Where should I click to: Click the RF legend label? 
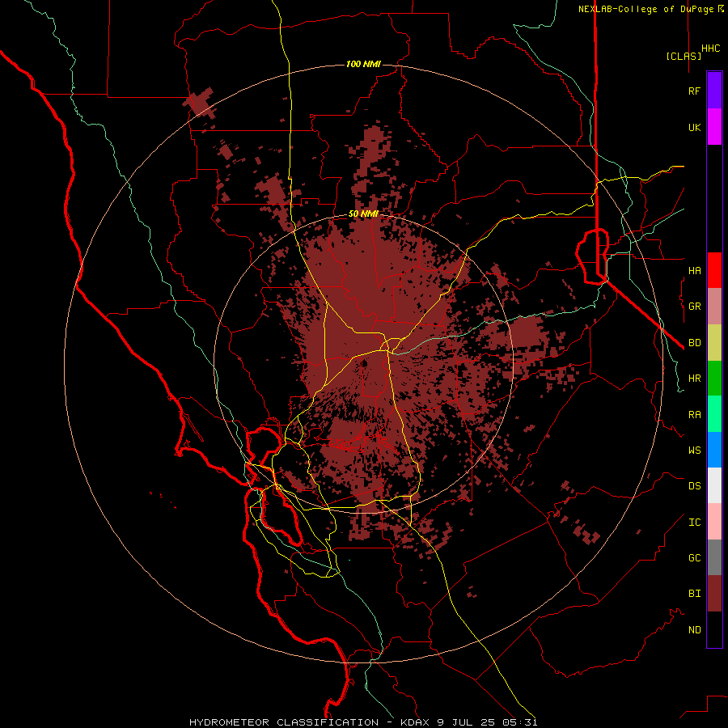(x=694, y=91)
